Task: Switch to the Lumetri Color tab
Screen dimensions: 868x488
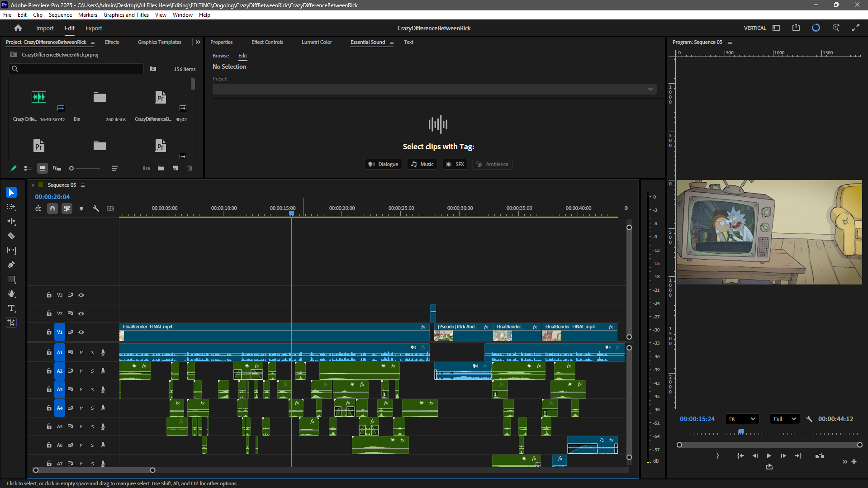Action: click(317, 42)
